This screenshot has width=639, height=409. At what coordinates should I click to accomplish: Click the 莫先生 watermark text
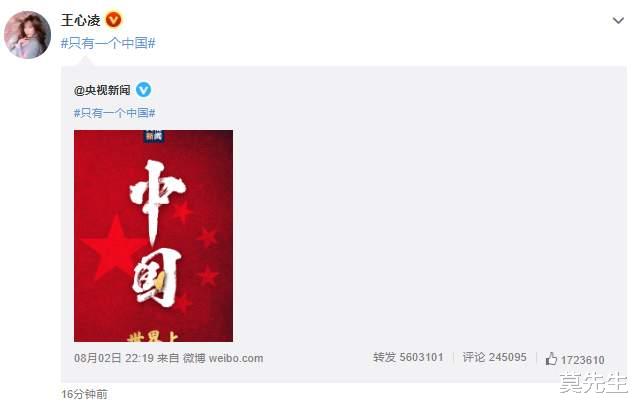593,383
